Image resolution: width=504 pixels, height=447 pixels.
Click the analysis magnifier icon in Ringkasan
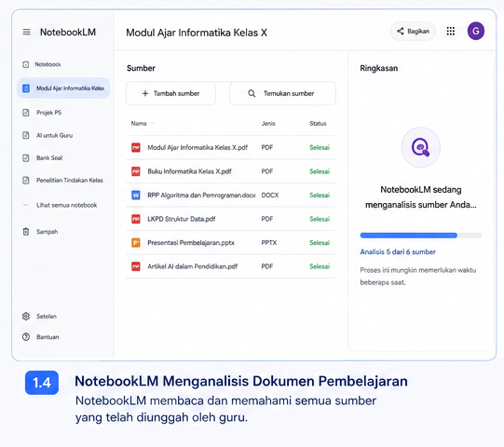(420, 147)
